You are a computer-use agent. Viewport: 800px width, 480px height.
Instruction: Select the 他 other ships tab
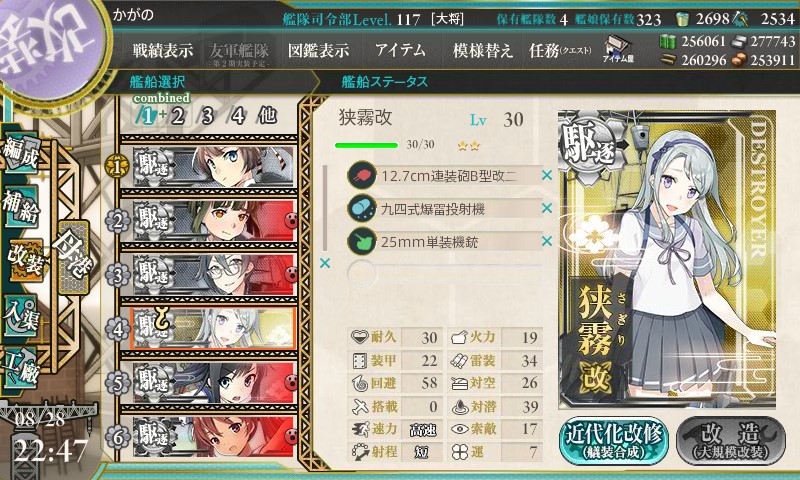(267, 116)
